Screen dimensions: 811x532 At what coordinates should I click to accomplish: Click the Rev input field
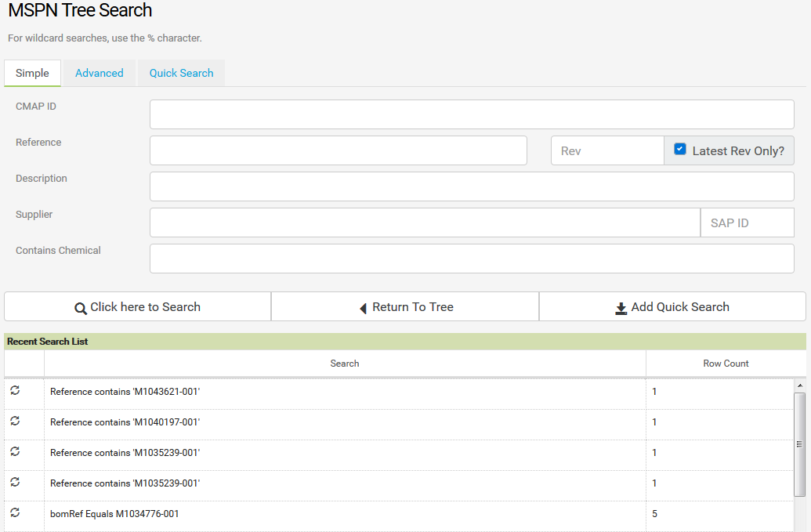click(x=607, y=150)
